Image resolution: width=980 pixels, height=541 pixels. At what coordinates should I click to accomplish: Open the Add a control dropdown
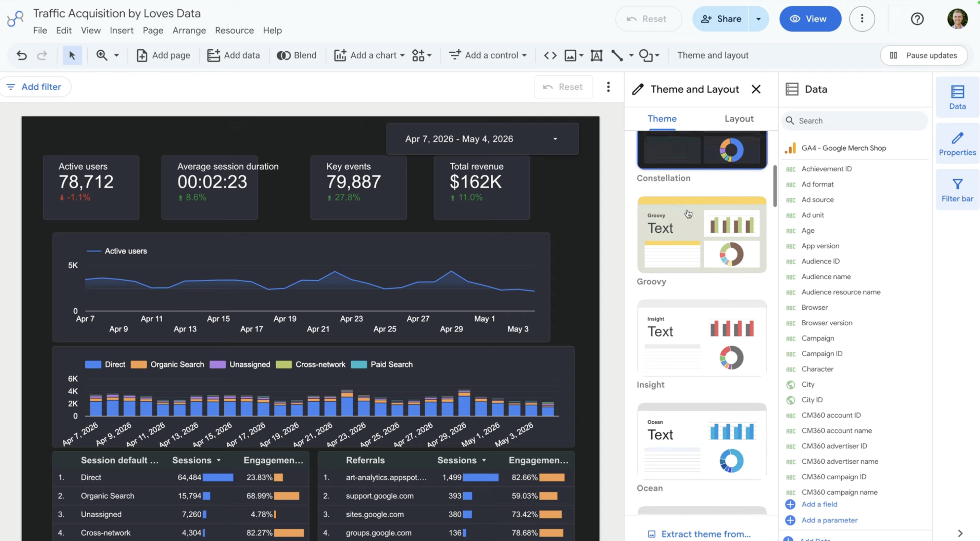click(x=488, y=55)
